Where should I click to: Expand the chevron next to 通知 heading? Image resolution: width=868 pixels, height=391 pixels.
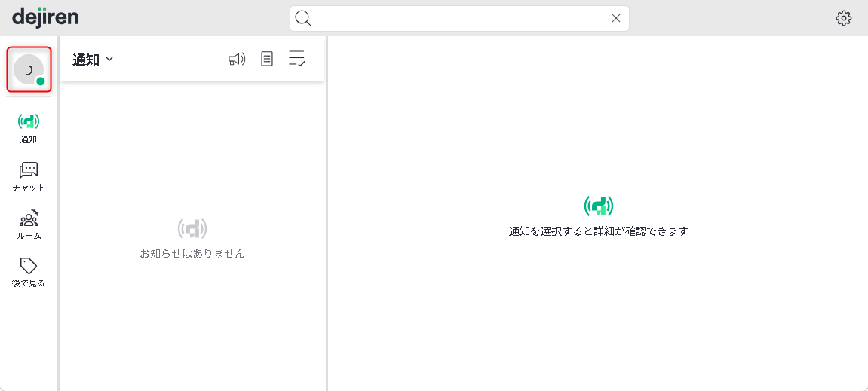pyautogui.click(x=109, y=59)
